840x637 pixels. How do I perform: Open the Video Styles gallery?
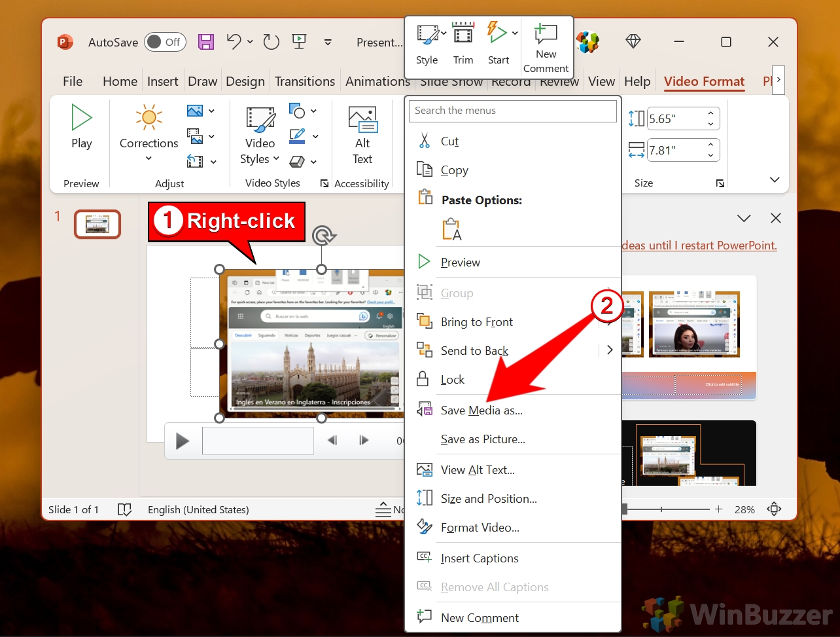coord(260,136)
